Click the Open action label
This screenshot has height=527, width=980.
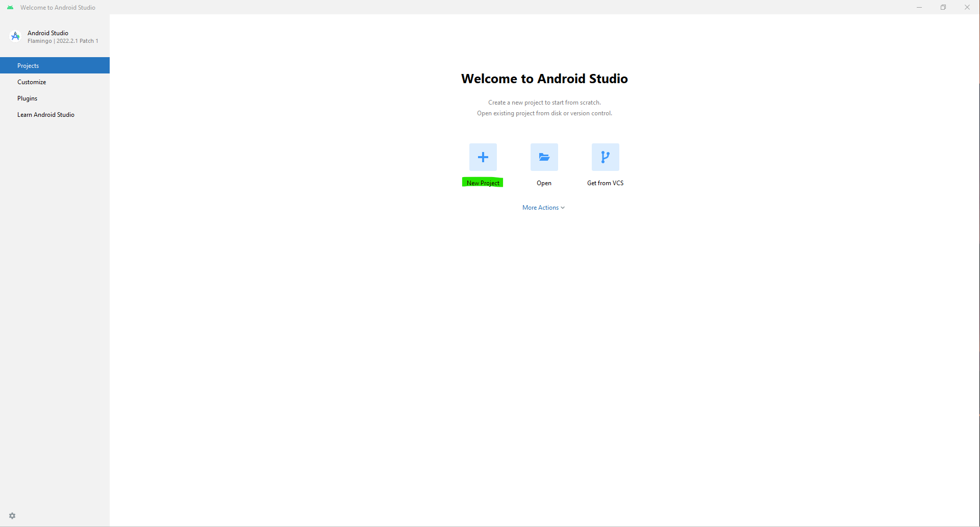544,183
